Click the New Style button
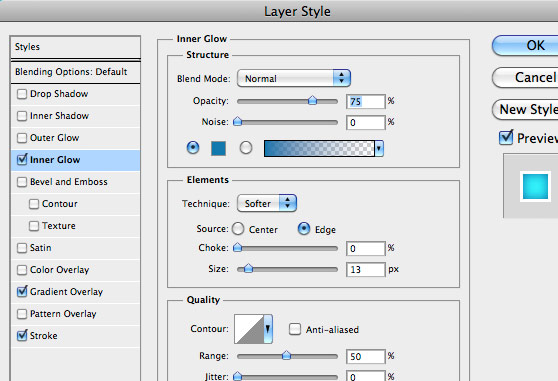Viewport: 558px width, 381px height. [x=525, y=110]
